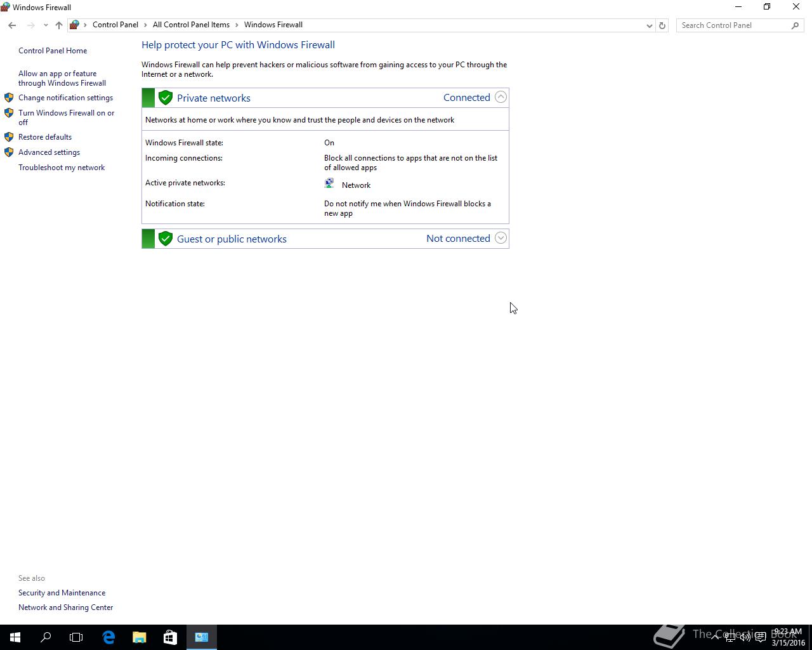Click green shield icon for Private networks
812x650 pixels.
(x=166, y=98)
